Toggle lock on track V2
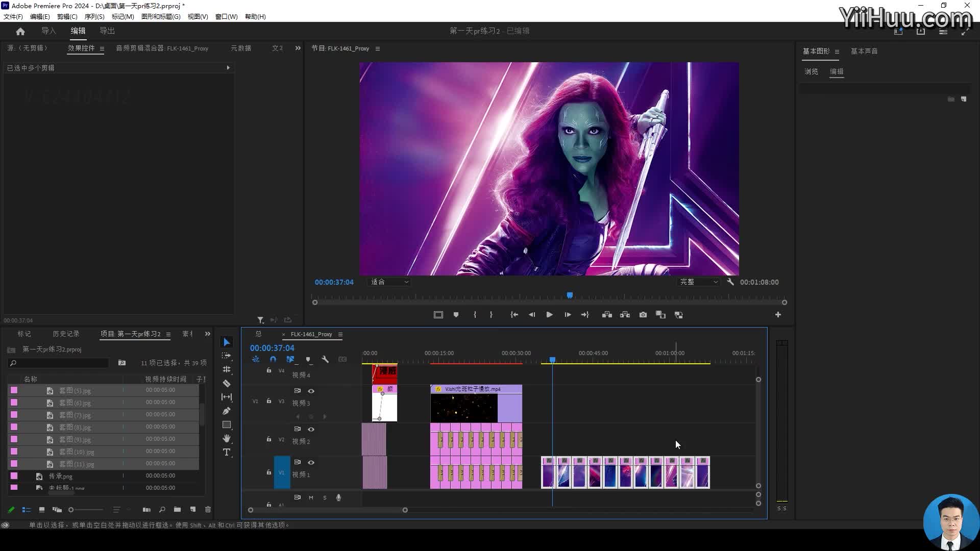The height and width of the screenshot is (551, 980). coord(269,439)
